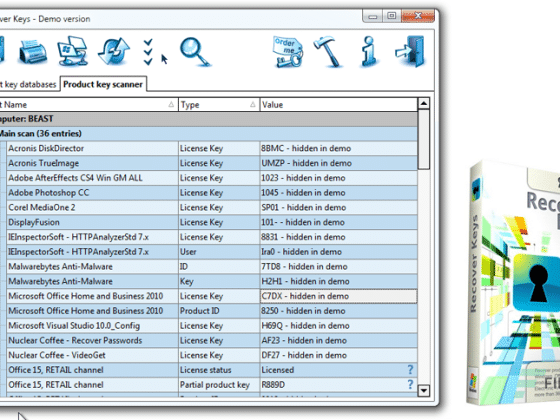Image resolution: width=560 pixels, height=420 pixels.
Task: Click the Malwarebytes Key type cell
Action: 219,281
